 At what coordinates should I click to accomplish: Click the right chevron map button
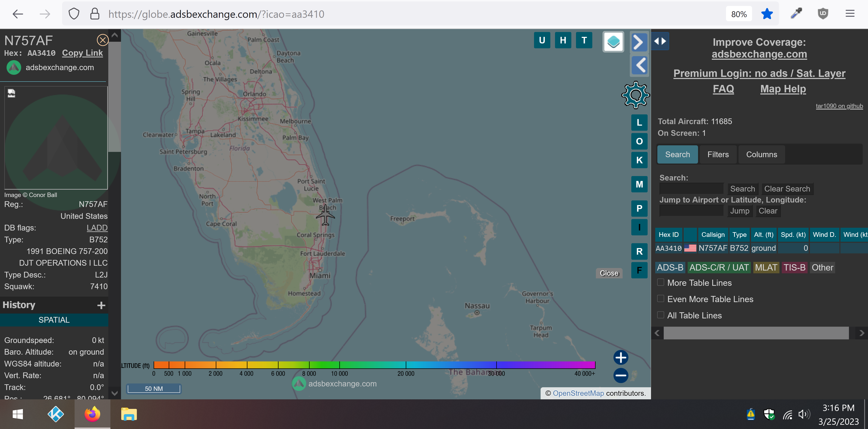click(x=639, y=42)
